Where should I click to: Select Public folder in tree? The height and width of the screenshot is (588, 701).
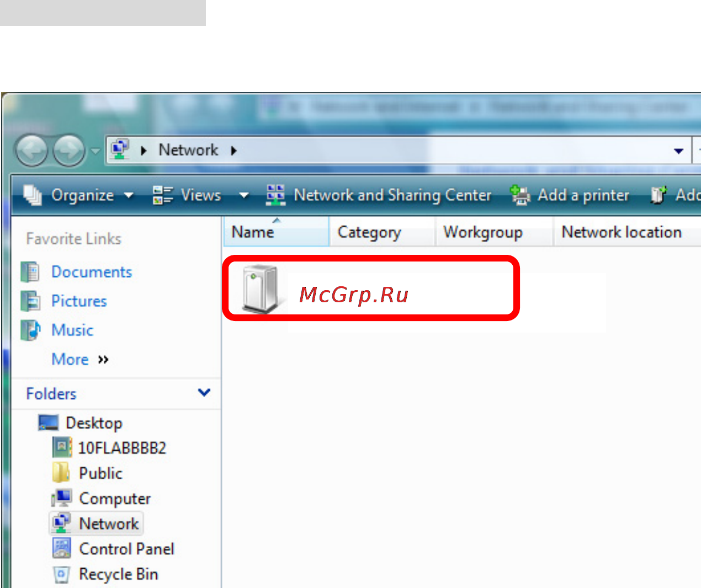[x=100, y=473]
